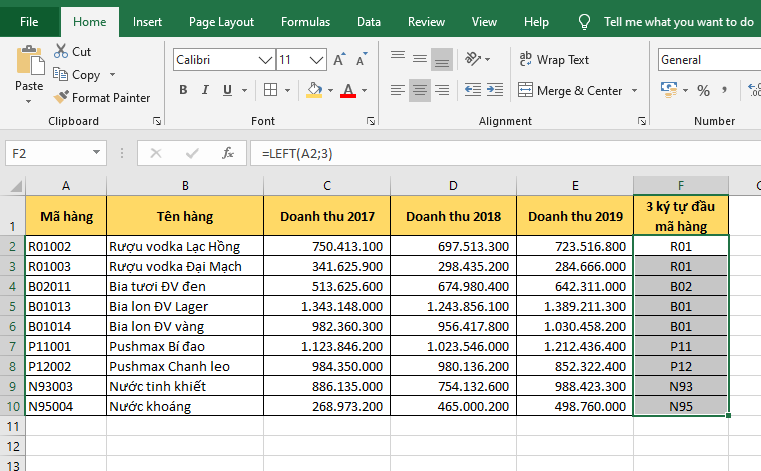This screenshot has width=761, height=471.
Task: Open the Page Layout tab
Action: [221, 21]
